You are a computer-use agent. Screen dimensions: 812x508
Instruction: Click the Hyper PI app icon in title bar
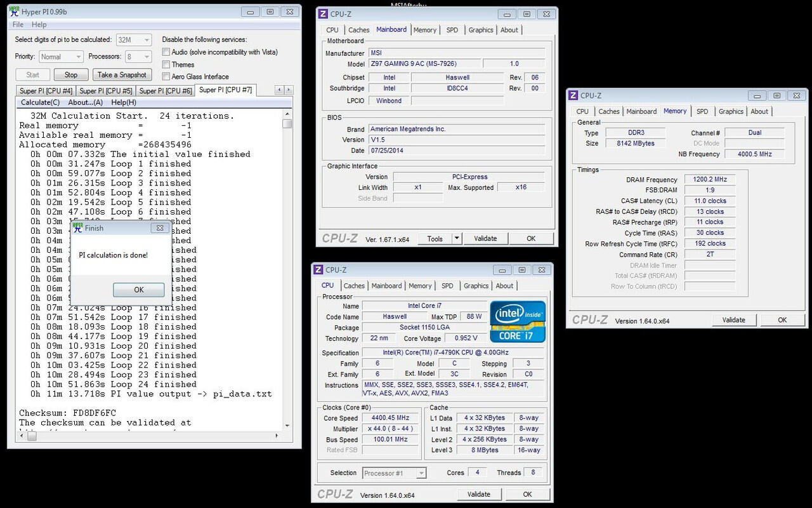pyautogui.click(x=16, y=11)
